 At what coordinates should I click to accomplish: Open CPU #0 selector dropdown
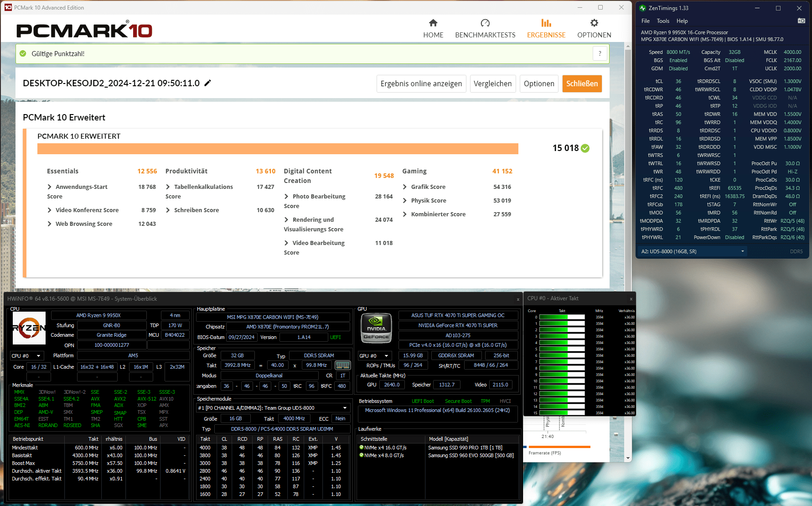tap(27, 356)
